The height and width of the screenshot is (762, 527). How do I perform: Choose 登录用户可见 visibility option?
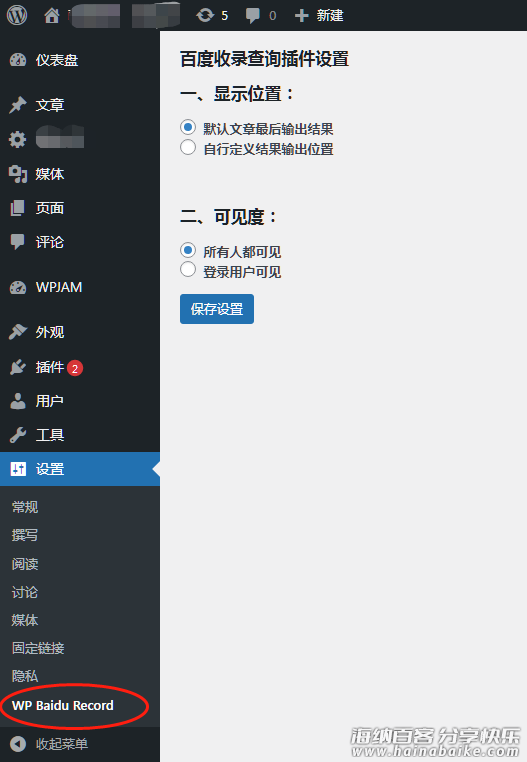coord(188,270)
